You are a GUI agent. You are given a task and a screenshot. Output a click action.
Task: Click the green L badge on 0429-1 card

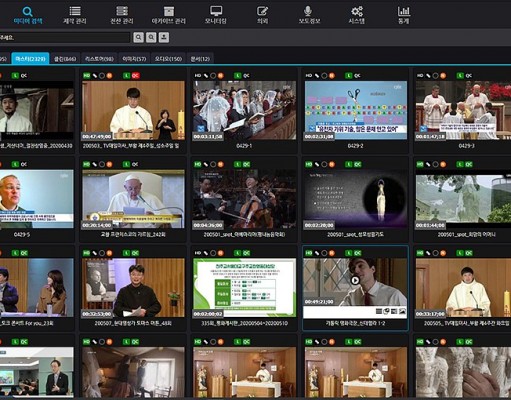(237, 76)
